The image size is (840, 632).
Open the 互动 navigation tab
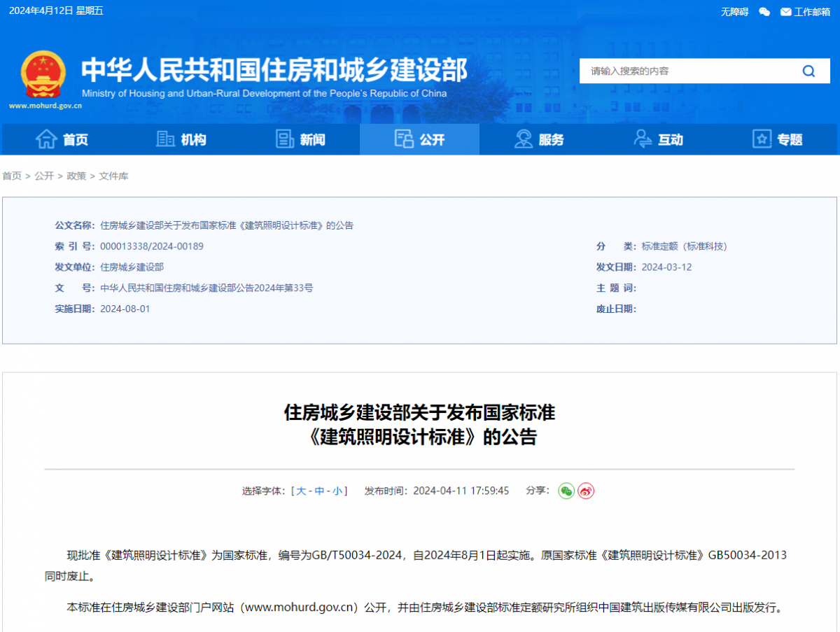[x=658, y=139]
